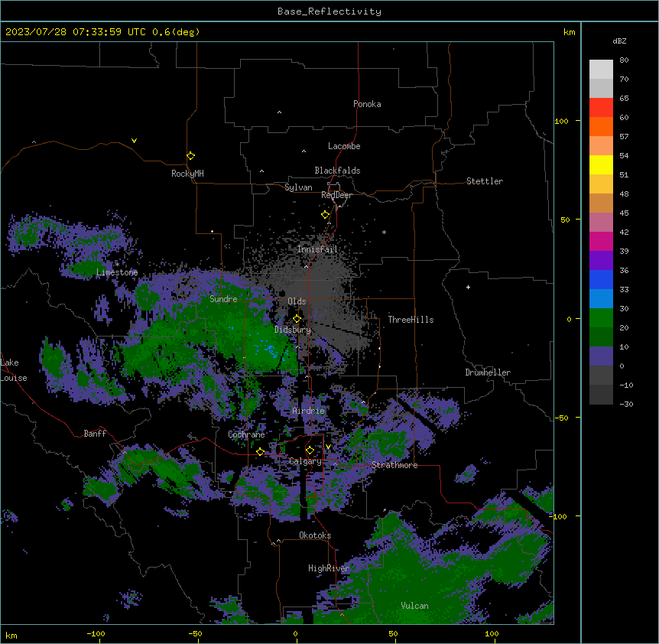The width and height of the screenshot is (659, 644).
Task: Click the yellow marker below Cochrane
Action: (x=260, y=452)
